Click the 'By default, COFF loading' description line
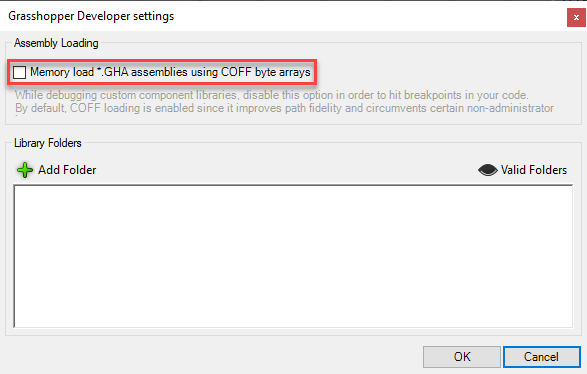Viewport: 587px width, 374px height. [285, 108]
